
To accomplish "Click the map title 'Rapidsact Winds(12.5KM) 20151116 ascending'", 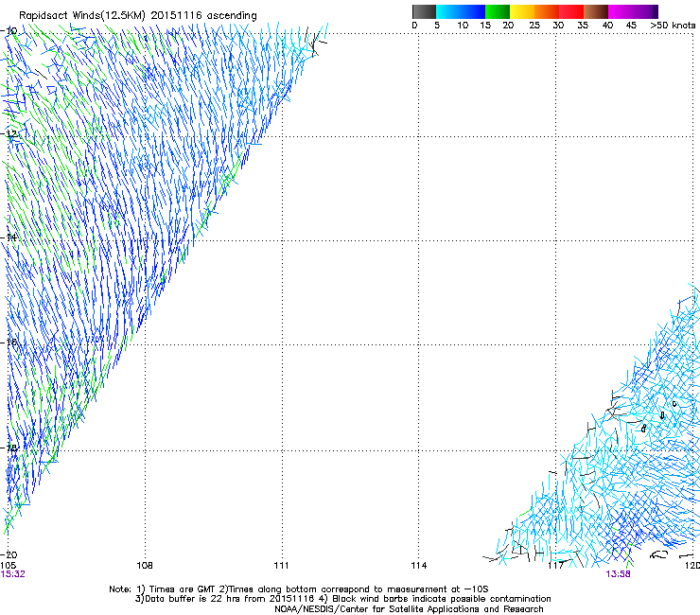I will point(138,16).
